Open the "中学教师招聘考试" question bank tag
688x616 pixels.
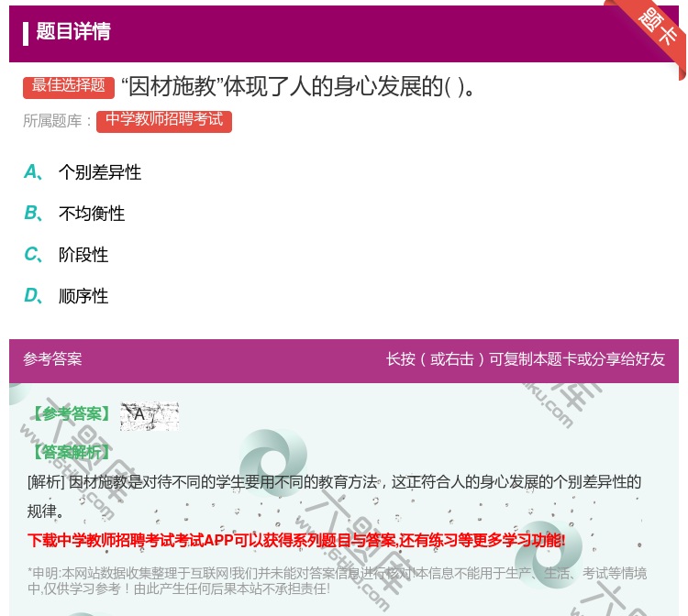[163, 121]
